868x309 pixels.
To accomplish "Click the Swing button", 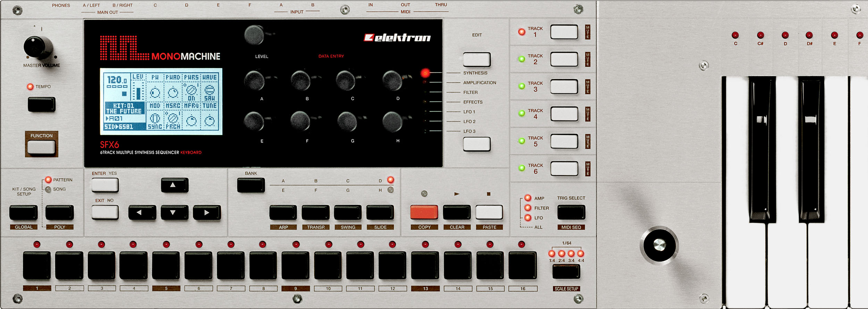I will (x=348, y=212).
